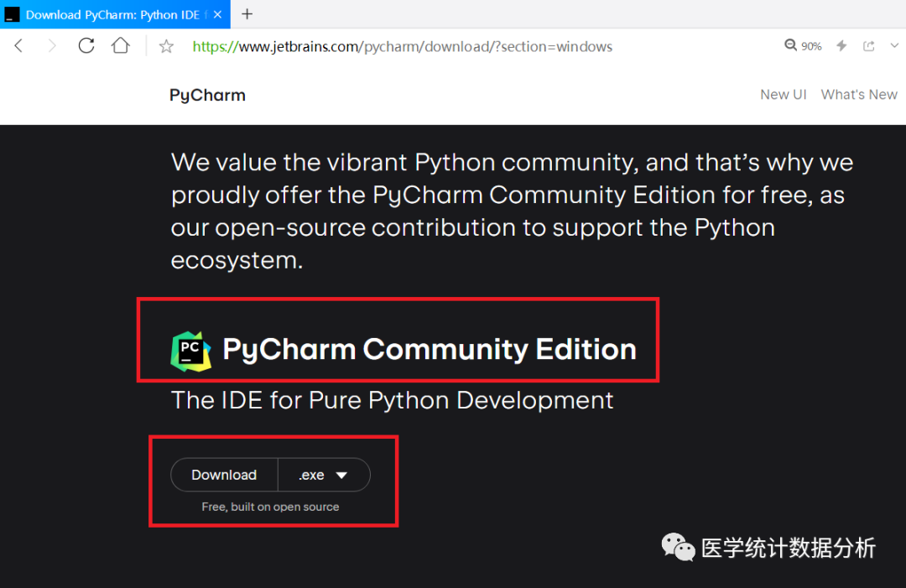Click 'The IDE for Pure Python Development' text

[x=393, y=400]
